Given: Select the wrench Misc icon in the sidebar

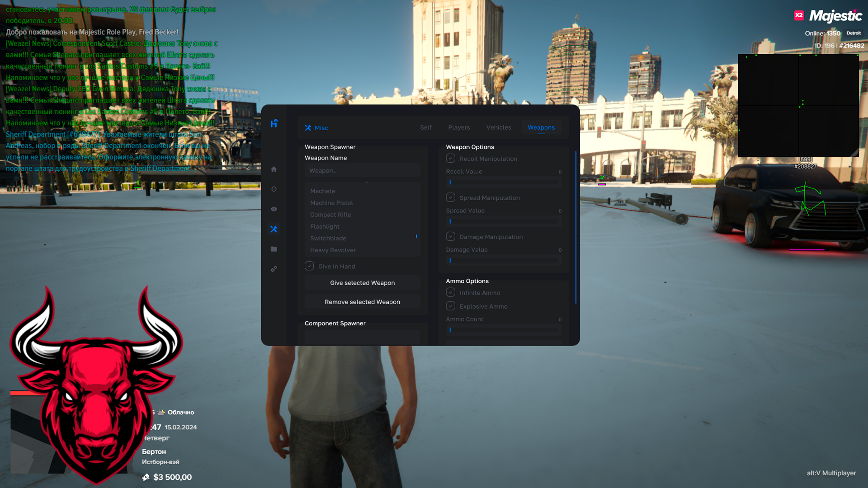Looking at the screenshot, I should point(274,229).
